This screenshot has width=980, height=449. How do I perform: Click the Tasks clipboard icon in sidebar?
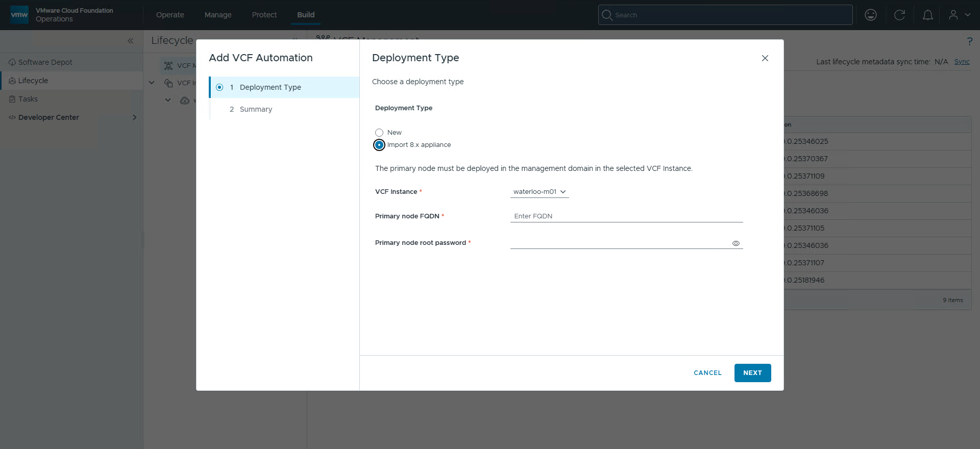coord(12,99)
